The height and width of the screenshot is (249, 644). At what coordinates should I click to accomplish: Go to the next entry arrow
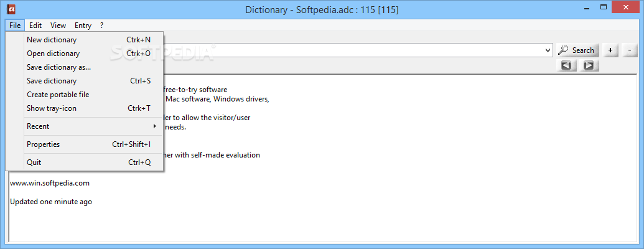[589, 65]
